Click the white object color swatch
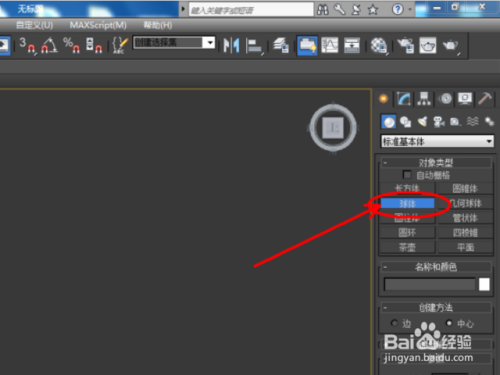The image size is (500, 375). (x=484, y=284)
